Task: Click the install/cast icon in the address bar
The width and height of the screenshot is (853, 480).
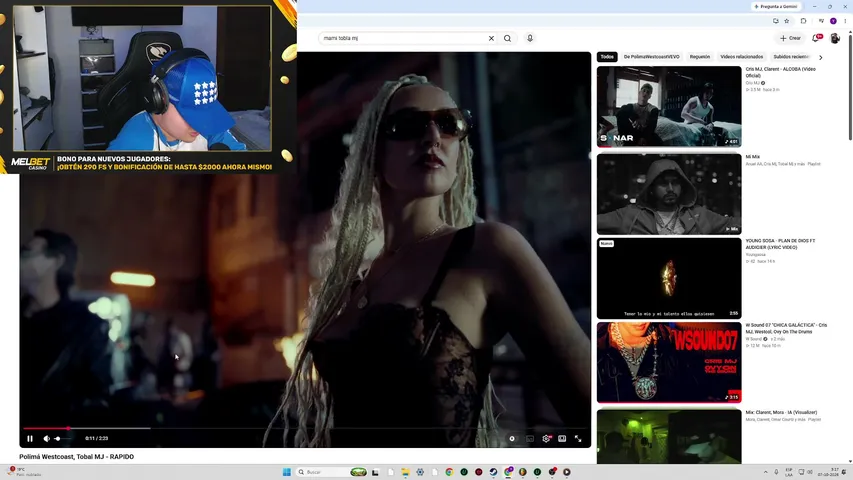Action: 775,21
